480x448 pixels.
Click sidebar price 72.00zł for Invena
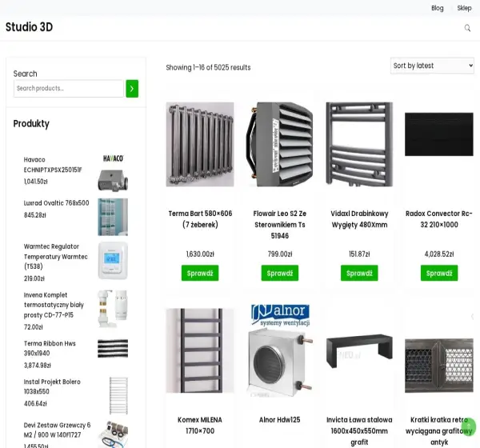tap(34, 327)
